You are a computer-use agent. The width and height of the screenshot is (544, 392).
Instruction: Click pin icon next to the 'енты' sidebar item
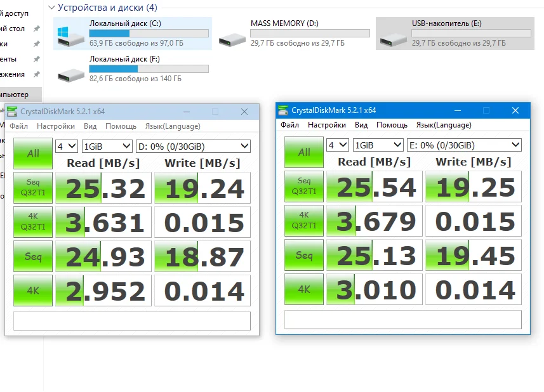[x=36, y=59]
